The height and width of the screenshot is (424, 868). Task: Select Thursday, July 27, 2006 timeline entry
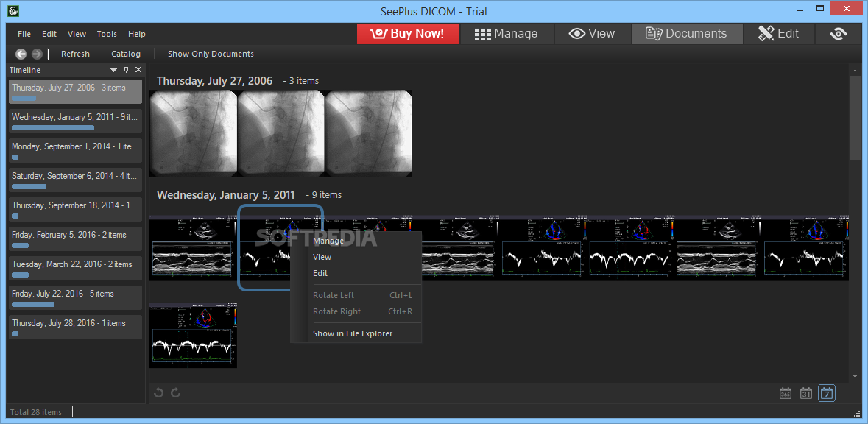click(75, 91)
